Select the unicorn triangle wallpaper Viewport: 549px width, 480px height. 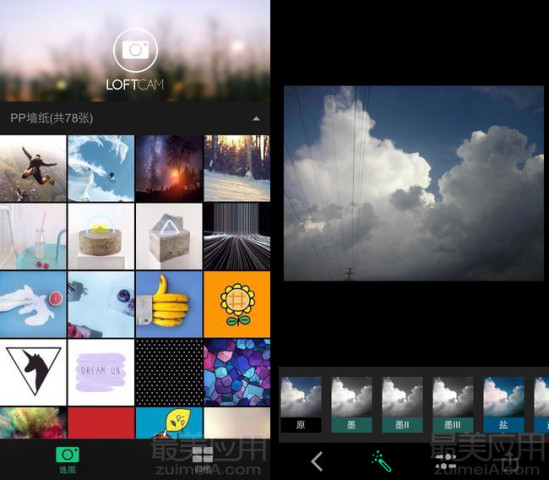pyautogui.click(x=33, y=372)
